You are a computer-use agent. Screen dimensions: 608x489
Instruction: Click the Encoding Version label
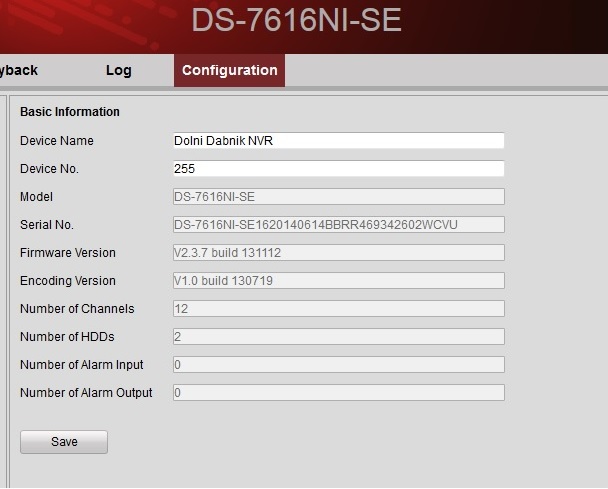[x=68, y=280]
